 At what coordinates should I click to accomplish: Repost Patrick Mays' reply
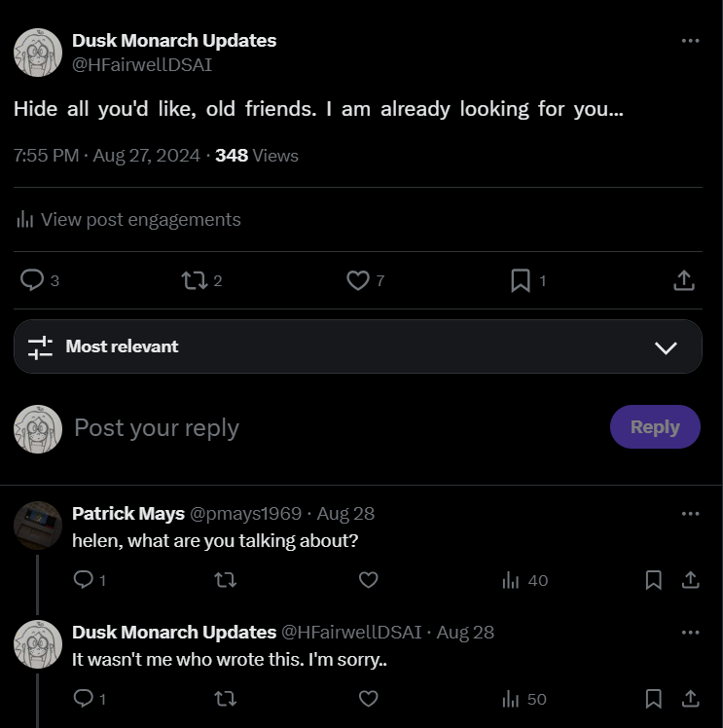[x=225, y=580]
